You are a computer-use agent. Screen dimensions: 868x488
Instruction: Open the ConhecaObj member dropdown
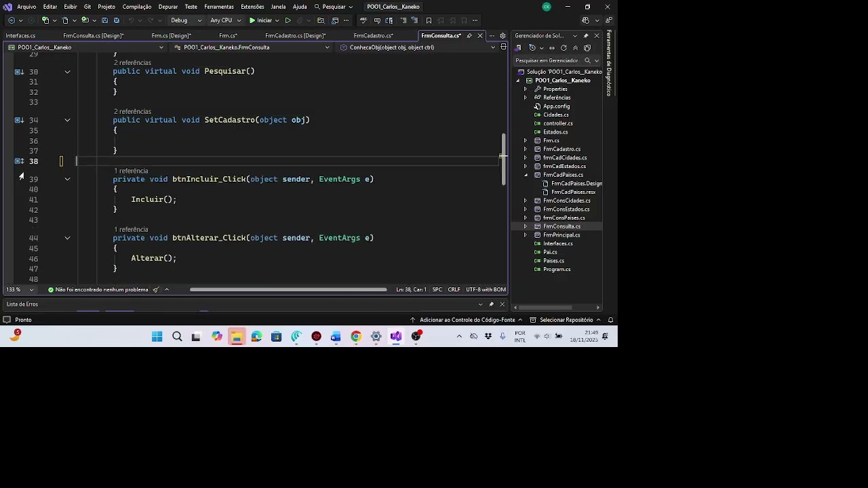pyautogui.click(x=418, y=47)
